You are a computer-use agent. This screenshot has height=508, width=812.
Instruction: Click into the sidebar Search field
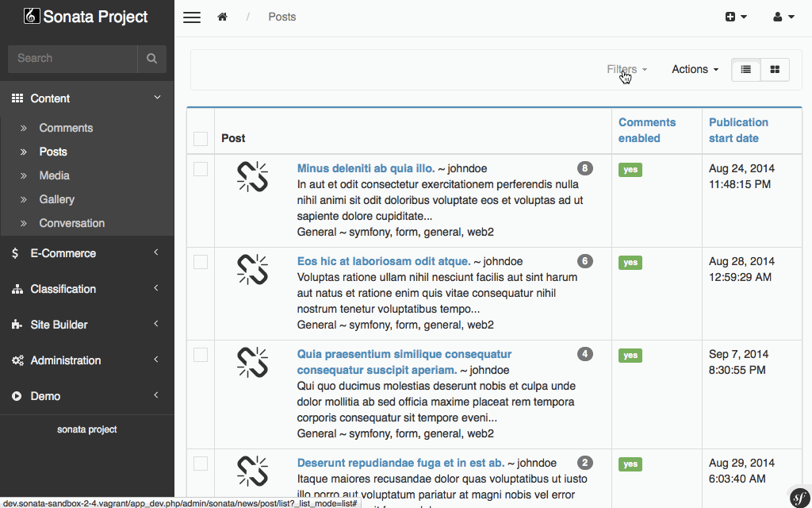pos(72,59)
